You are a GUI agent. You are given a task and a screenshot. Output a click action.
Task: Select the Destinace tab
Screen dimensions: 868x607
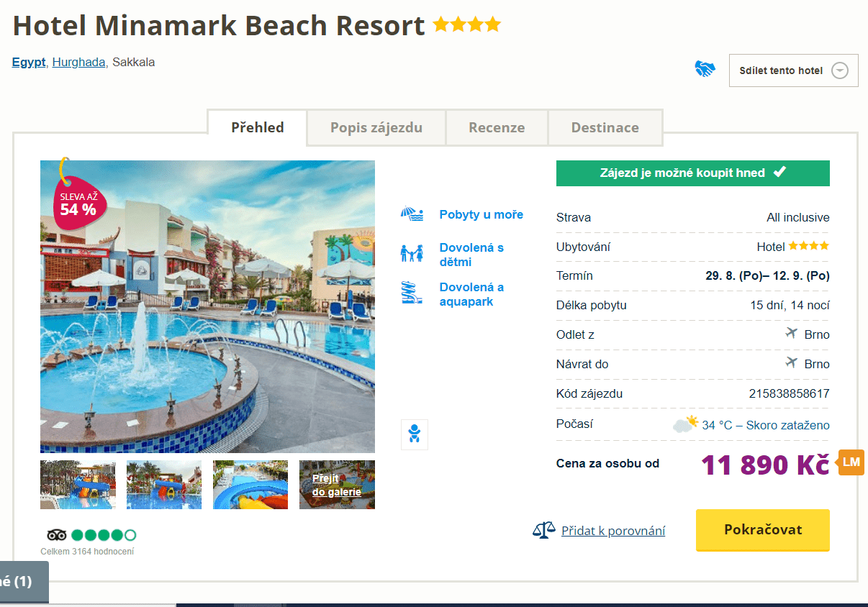click(605, 128)
